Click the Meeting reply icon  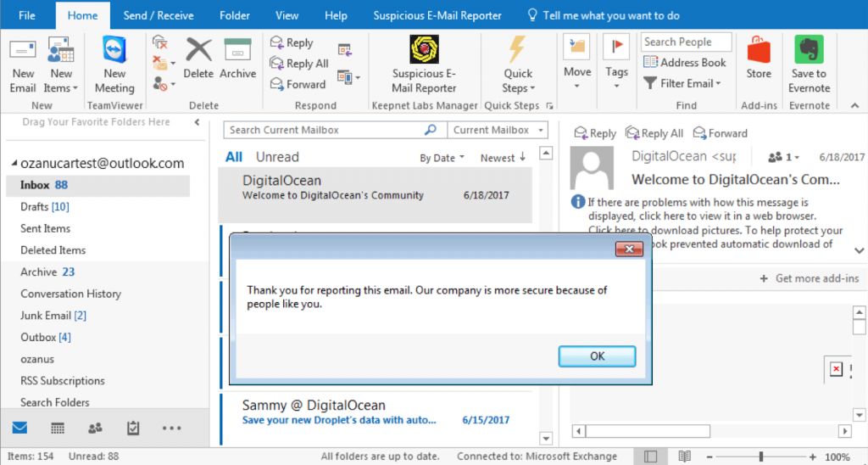coord(345,50)
